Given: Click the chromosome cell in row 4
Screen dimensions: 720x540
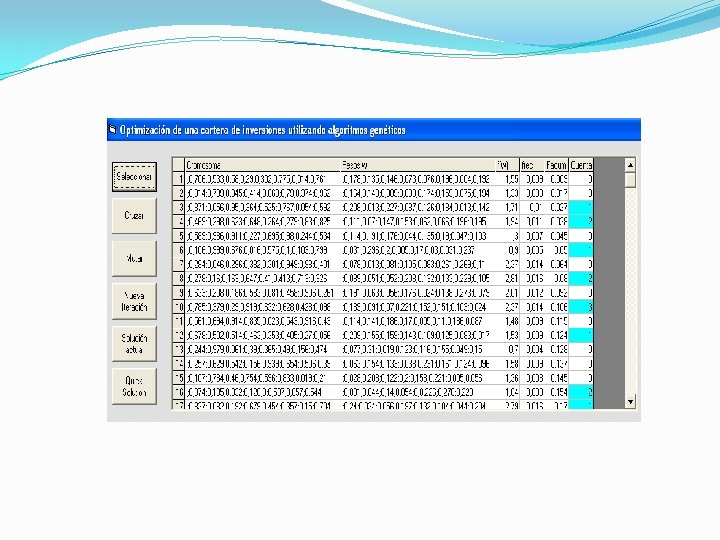Looking at the screenshot, I should pyautogui.click(x=262, y=222).
